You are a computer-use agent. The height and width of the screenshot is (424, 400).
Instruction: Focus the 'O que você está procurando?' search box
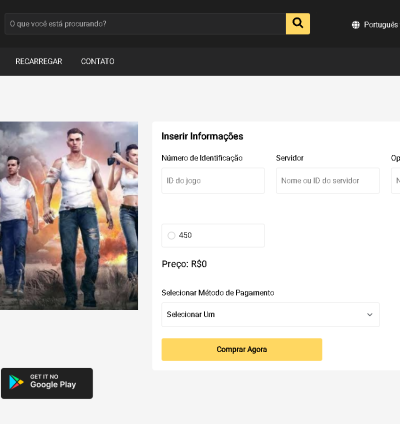tap(145, 24)
